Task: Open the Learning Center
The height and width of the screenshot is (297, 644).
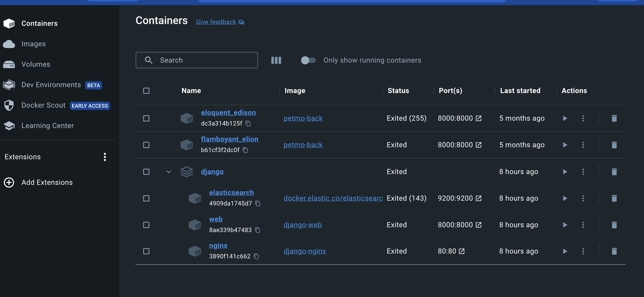Action: 48,125
